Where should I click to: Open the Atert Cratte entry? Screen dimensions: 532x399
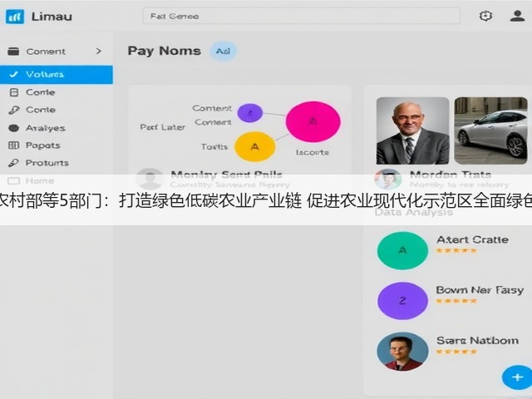pyautogui.click(x=473, y=239)
